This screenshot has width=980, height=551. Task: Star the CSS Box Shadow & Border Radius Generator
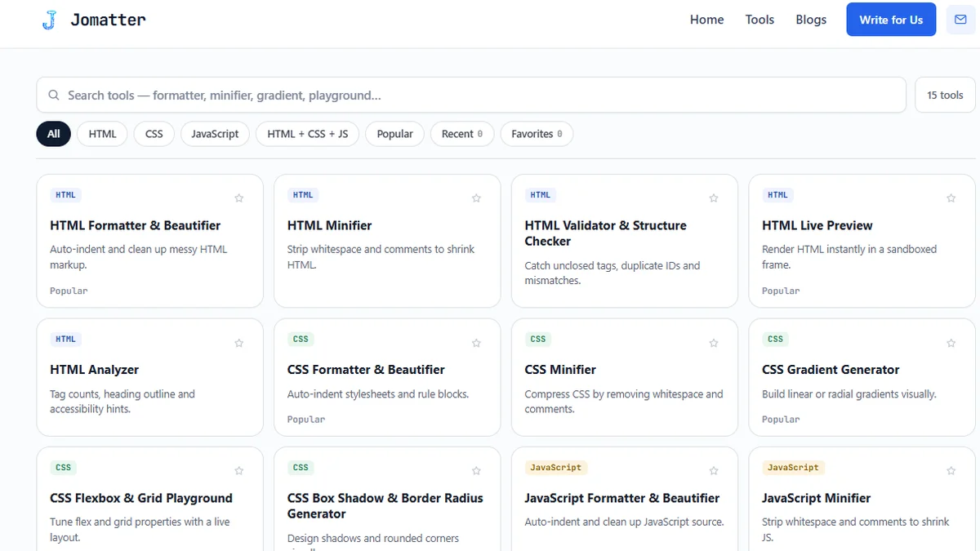(x=476, y=471)
